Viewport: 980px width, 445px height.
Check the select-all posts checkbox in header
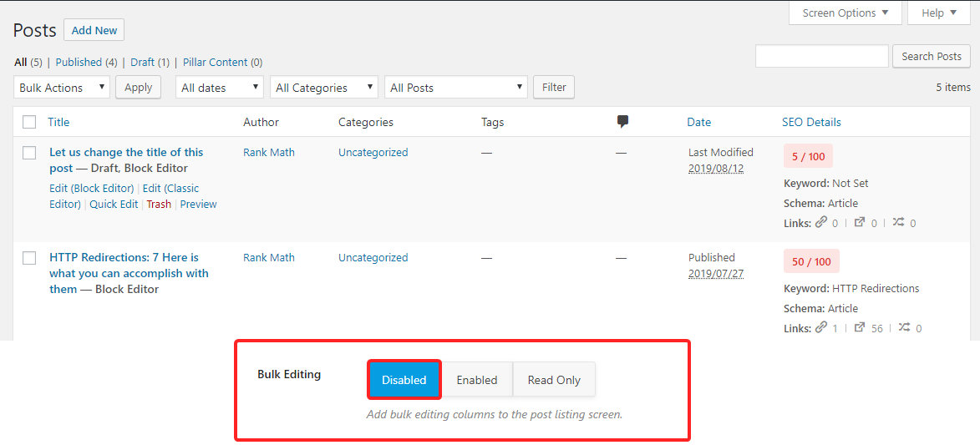click(29, 122)
